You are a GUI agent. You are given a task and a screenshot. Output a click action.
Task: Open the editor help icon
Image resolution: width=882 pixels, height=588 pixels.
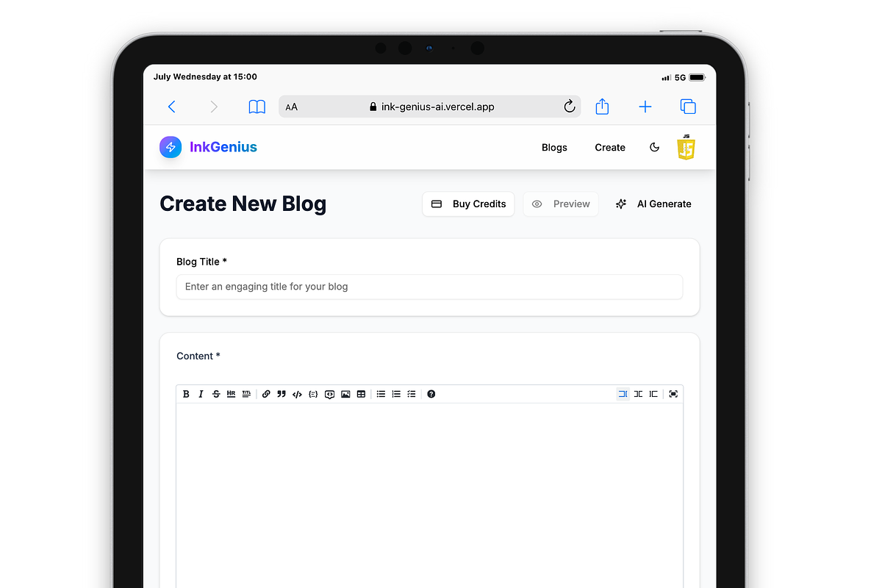(431, 394)
